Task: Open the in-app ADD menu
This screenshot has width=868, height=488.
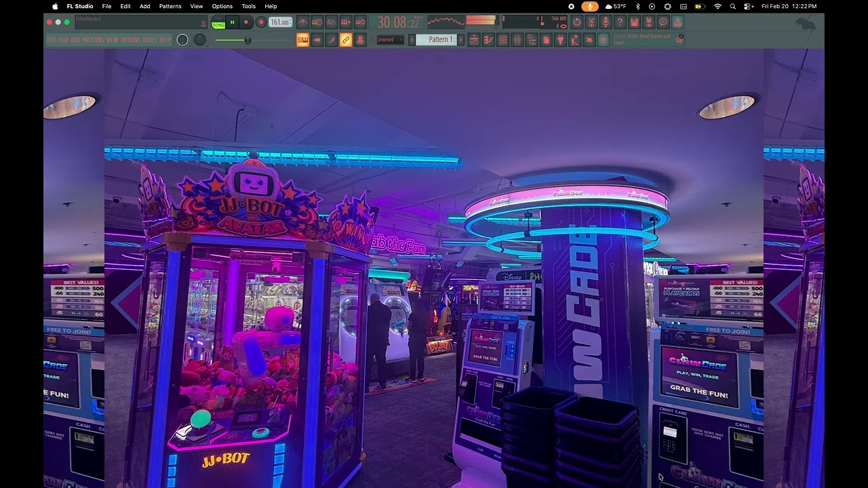Action: [75, 40]
